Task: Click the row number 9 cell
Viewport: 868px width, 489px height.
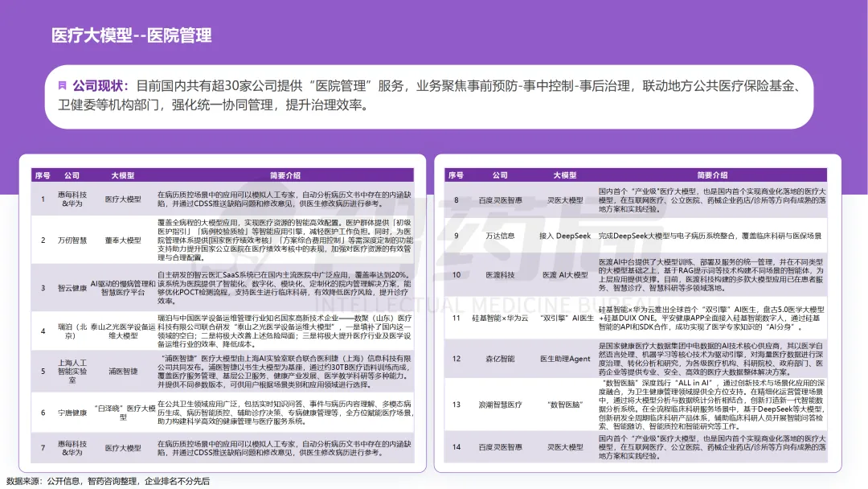Action: [x=457, y=236]
